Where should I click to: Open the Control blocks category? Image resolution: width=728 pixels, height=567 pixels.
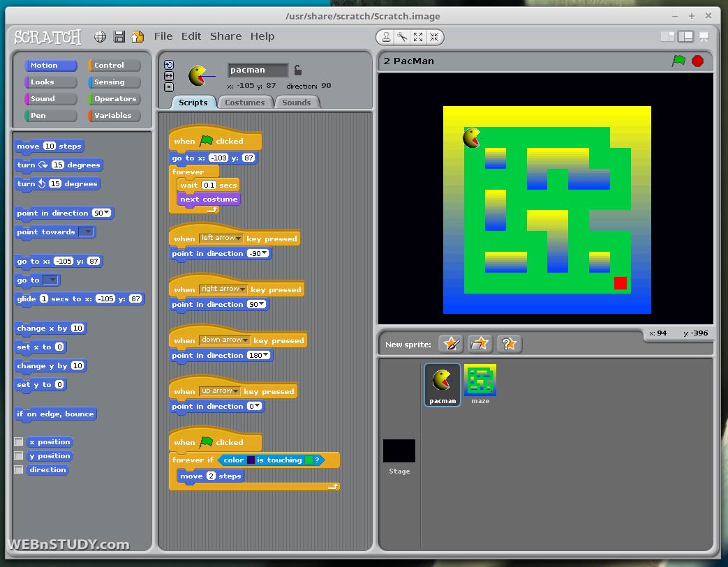[x=114, y=66]
